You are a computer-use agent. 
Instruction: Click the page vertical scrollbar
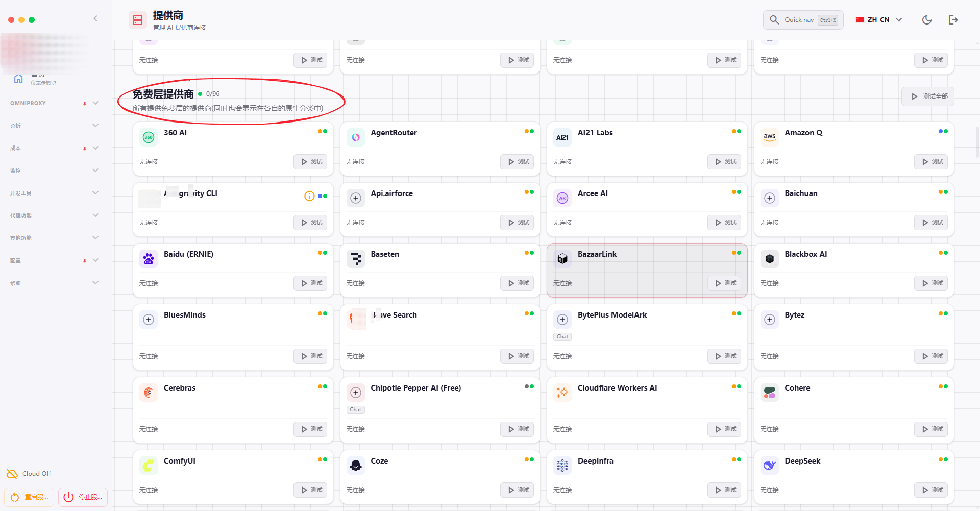click(x=977, y=143)
